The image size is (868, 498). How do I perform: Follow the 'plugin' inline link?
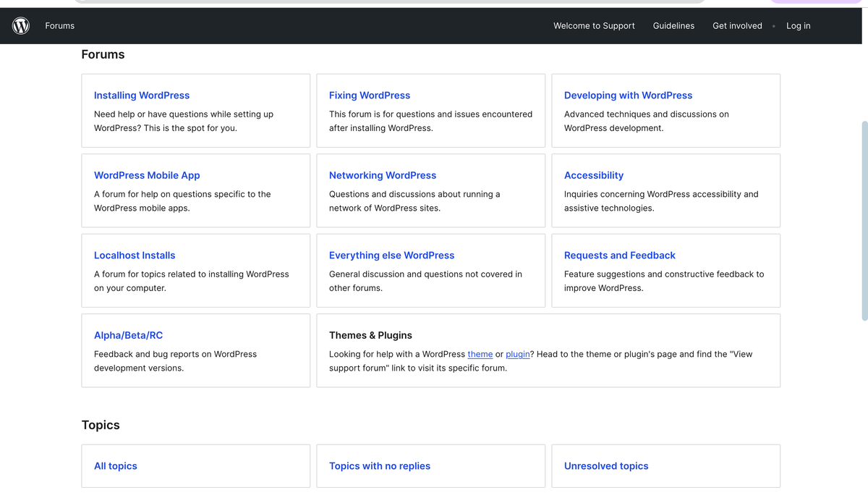pyautogui.click(x=518, y=354)
